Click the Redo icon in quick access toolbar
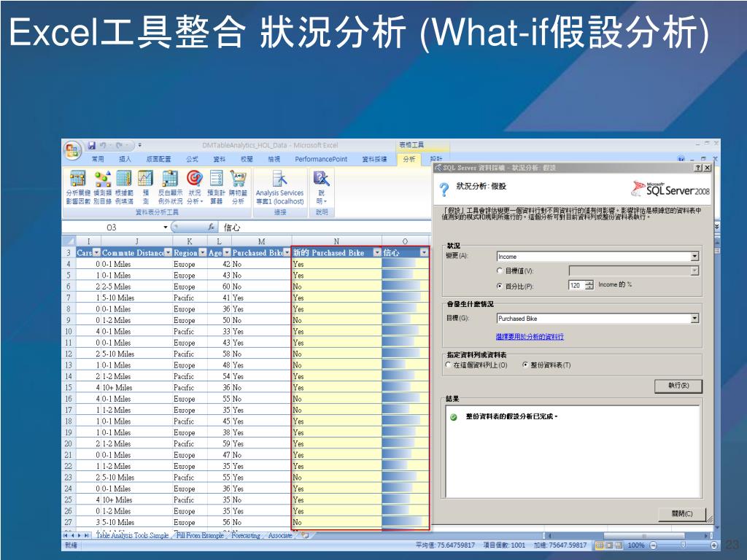This screenshot has width=747, height=560. point(119,145)
